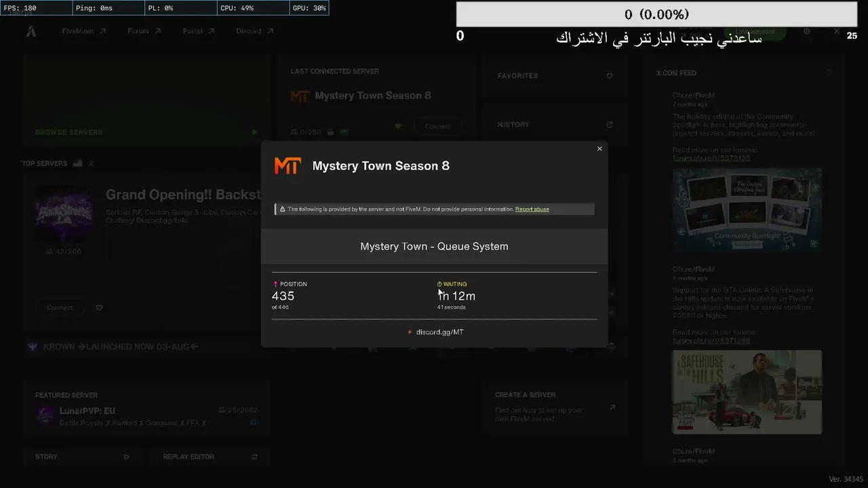
Task: Click the X.COM FEED header icon
Action: pos(829,73)
